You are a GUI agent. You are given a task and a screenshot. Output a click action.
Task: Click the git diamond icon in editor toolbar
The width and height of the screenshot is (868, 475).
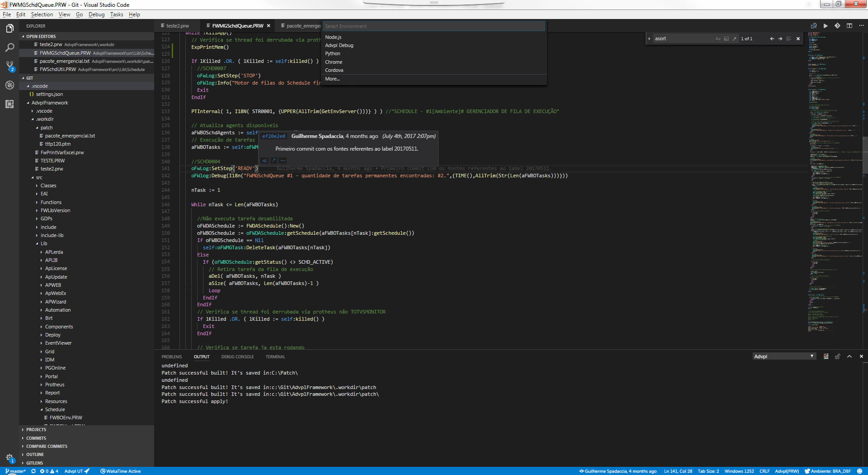click(x=837, y=26)
